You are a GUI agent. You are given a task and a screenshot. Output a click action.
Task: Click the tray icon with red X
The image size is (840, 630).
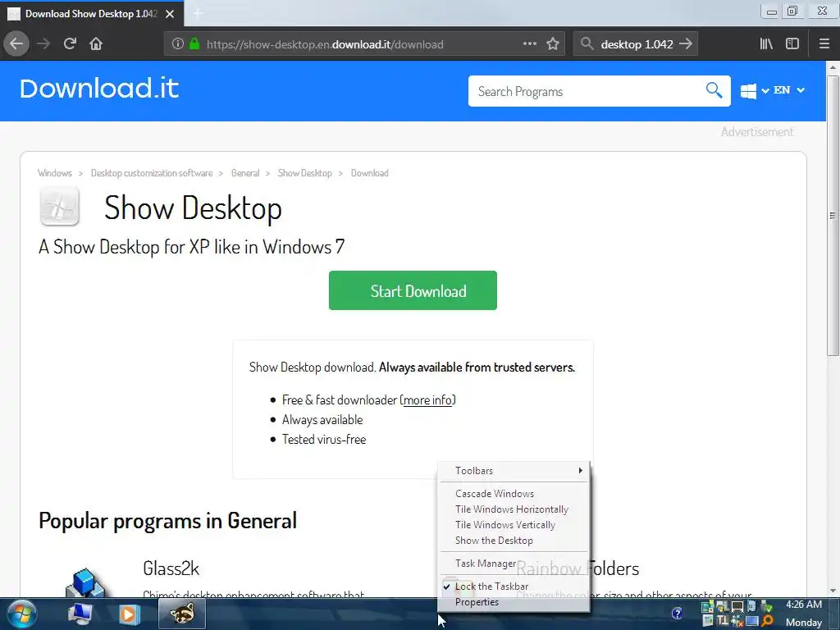[737, 621]
